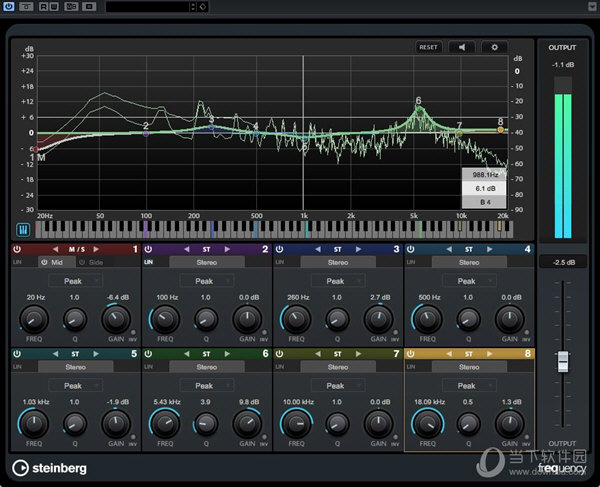Enable LIN linear phase on band 2
Screen dimensions: 600x487
(x=148, y=262)
